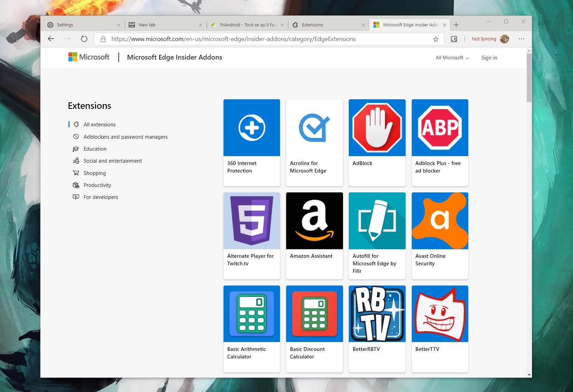
Task: Close the Extensions browser tab
Action: (363, 25)
